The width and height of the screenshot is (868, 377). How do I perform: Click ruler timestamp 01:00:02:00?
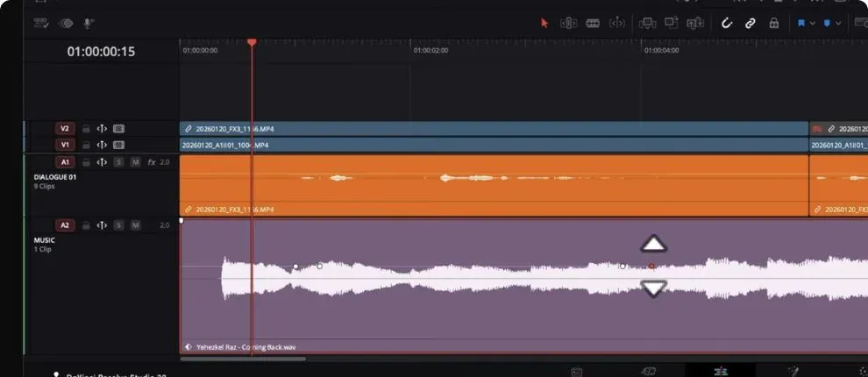431,50
